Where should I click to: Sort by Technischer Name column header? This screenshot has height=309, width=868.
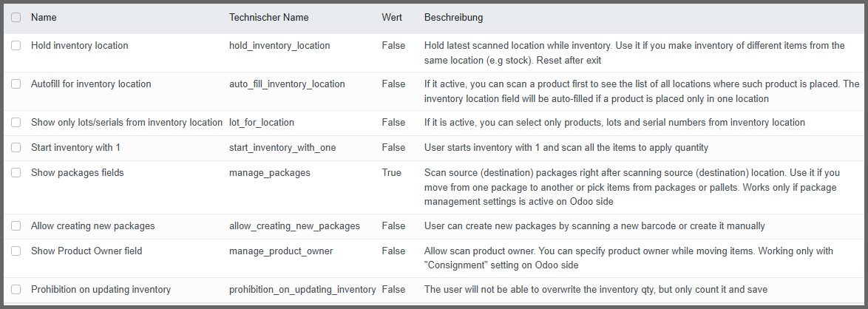click(x=269, y=17)
